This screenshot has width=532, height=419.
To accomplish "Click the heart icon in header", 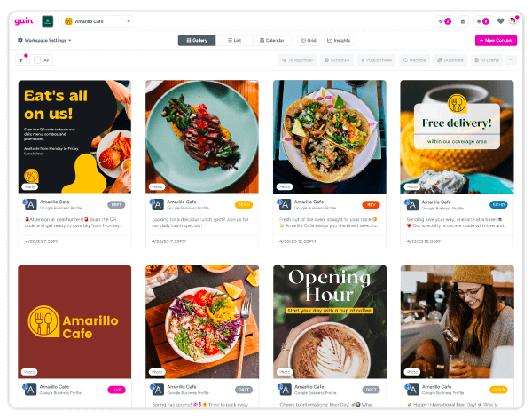I will 500,21.
